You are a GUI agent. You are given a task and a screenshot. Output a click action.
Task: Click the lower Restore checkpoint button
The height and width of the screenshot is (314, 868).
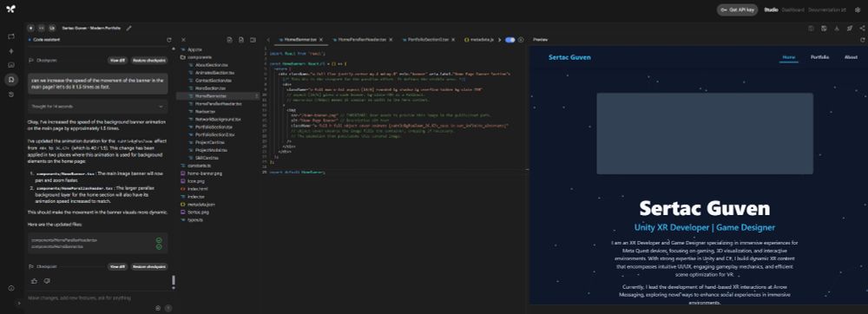tap(149, 266)
